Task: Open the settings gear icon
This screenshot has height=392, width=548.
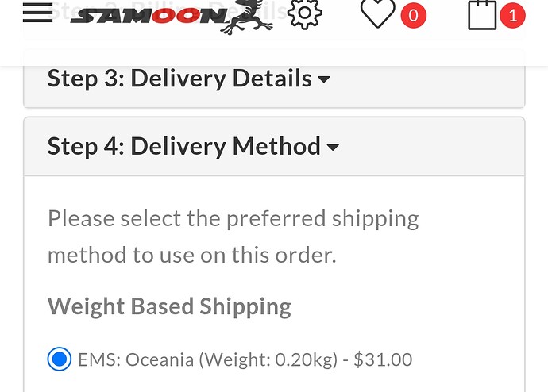Action: pyautogui.click(x=304, y=13)
